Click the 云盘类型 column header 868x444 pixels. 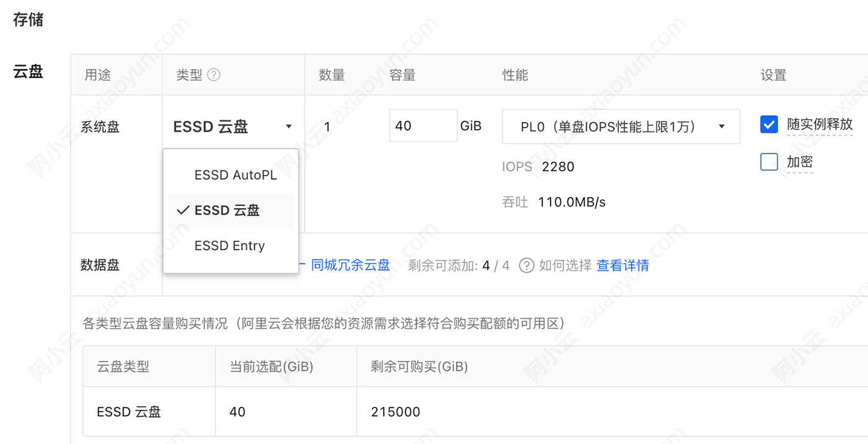click(123, 366)
